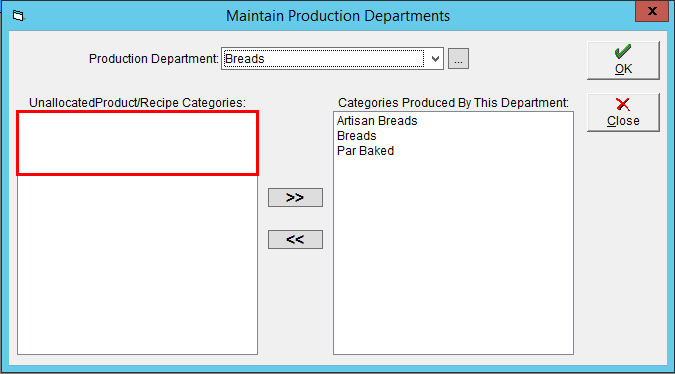The height and width of the screenshot is (374, 675).
Task: Click the >> move right button
Action: click(x=295, y=198)
